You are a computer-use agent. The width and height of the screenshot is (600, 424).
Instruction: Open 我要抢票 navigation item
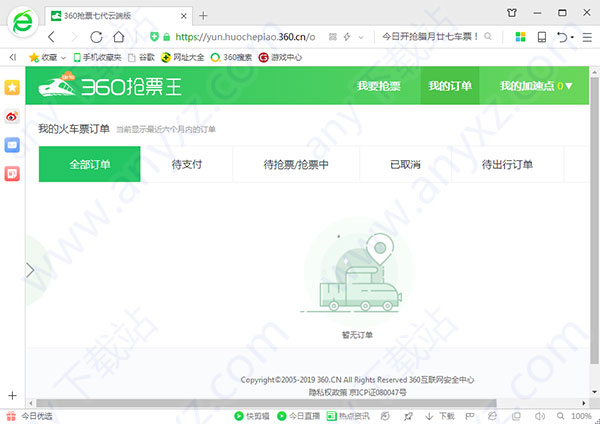tap(378, 86)
